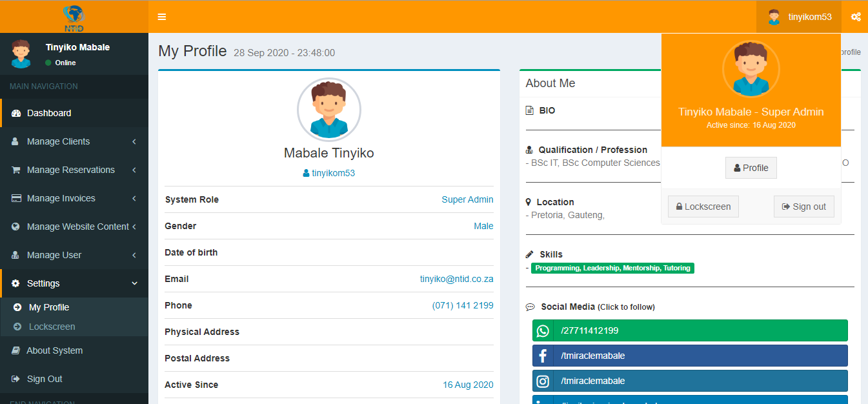
Task: Collapse the Settings menu section
Action: point(74,283)
